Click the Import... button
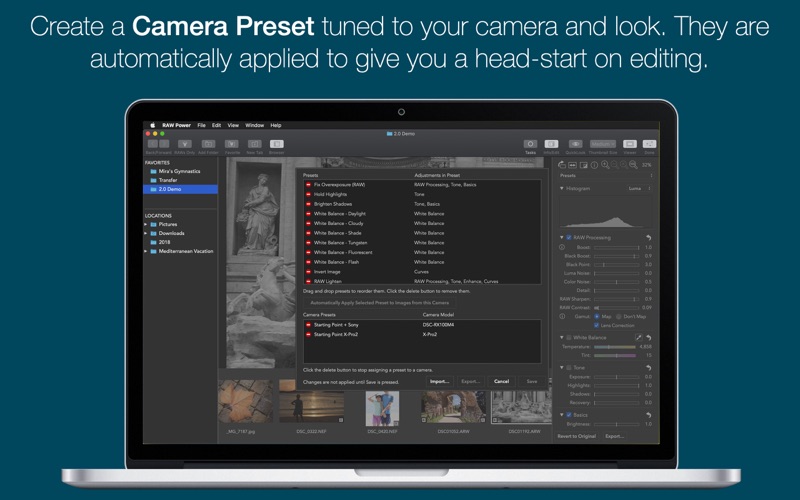Image resolution: width=800 pixels, height=500 pixels. click(x=439, y=381)
